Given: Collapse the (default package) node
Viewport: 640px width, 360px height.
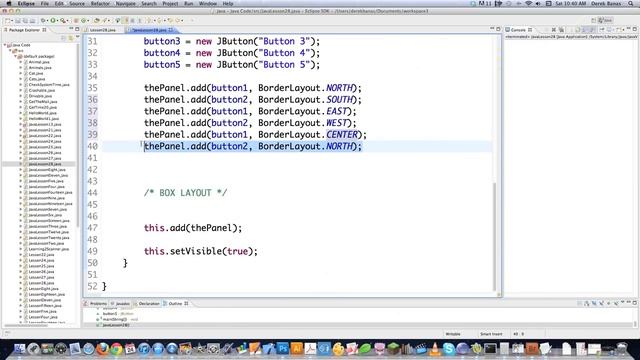Looking at the screenshot, I should [16, 56].
